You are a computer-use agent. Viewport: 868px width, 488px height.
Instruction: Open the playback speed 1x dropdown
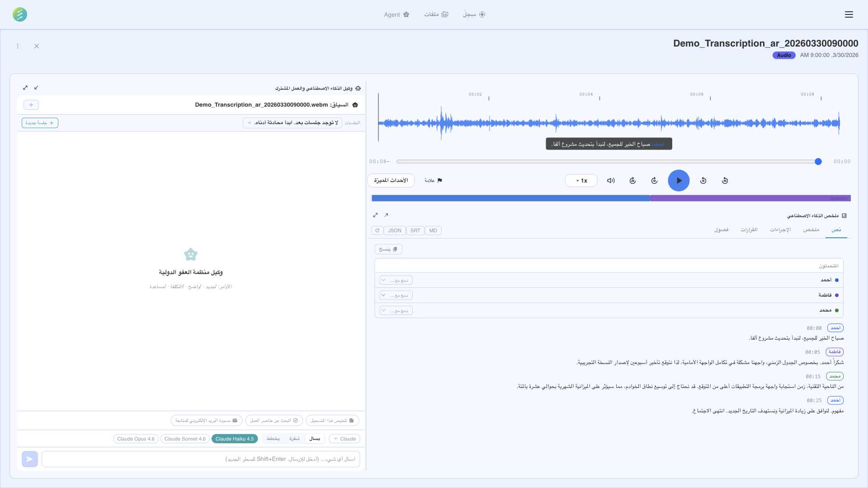[581, 180]
